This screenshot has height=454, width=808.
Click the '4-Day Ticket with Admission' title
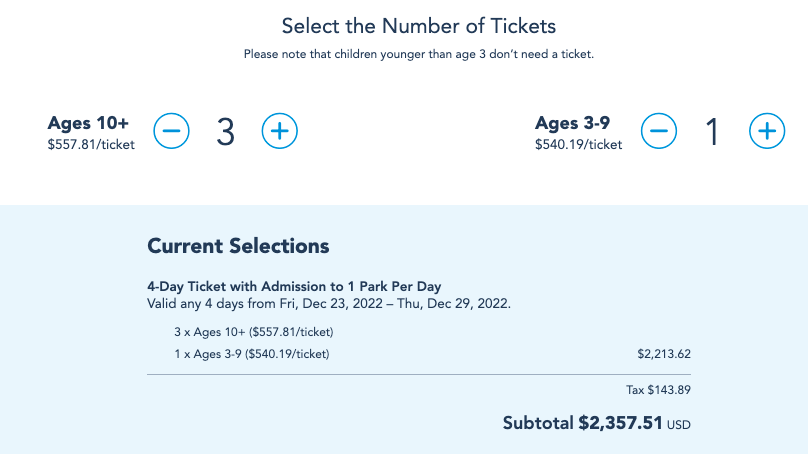[294, 287]
